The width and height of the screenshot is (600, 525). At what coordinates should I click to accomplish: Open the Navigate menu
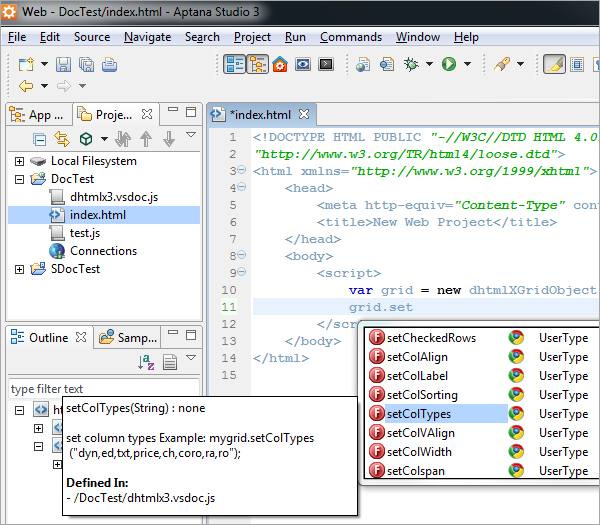pyautogui.click(x=147, y=37)
